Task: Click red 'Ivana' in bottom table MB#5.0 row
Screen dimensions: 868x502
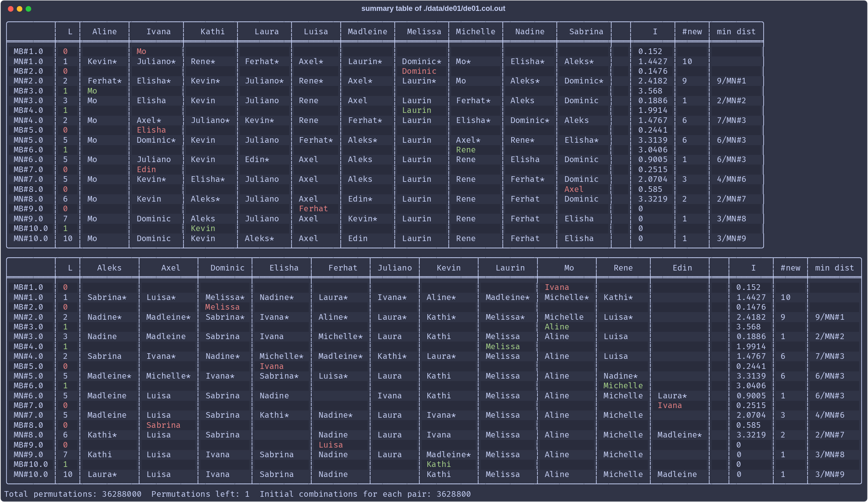Action: point(271,366)
